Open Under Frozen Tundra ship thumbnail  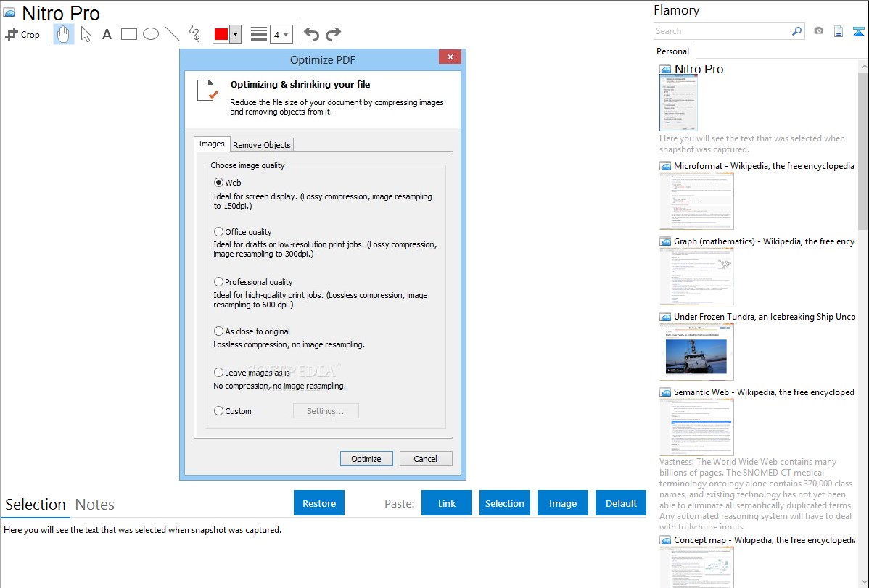coord(696,352)
